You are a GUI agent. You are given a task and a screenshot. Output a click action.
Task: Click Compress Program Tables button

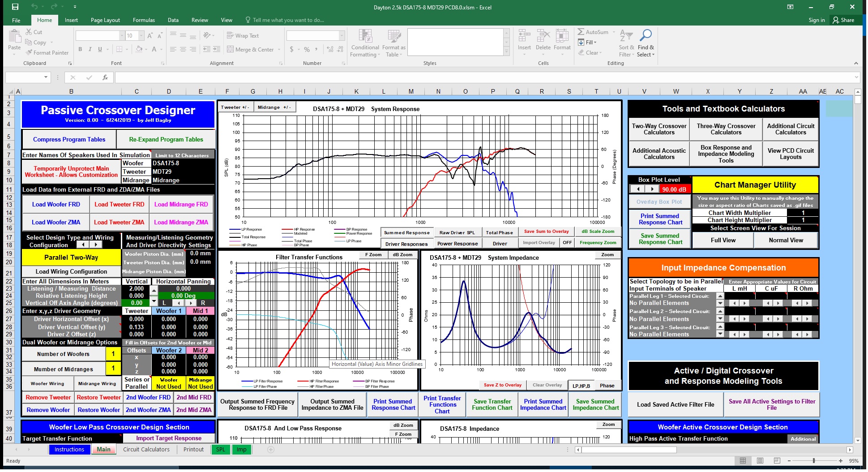[x=69, y=139]
